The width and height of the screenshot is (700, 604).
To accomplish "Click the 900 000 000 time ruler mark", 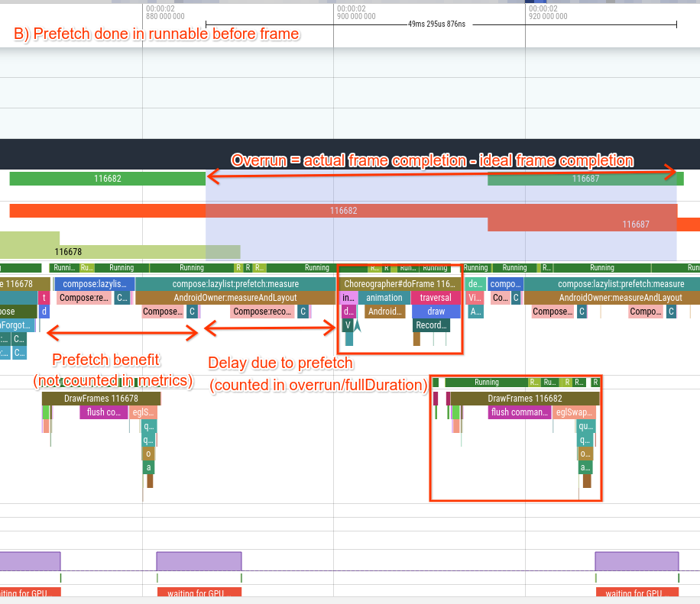I will 355,15.
